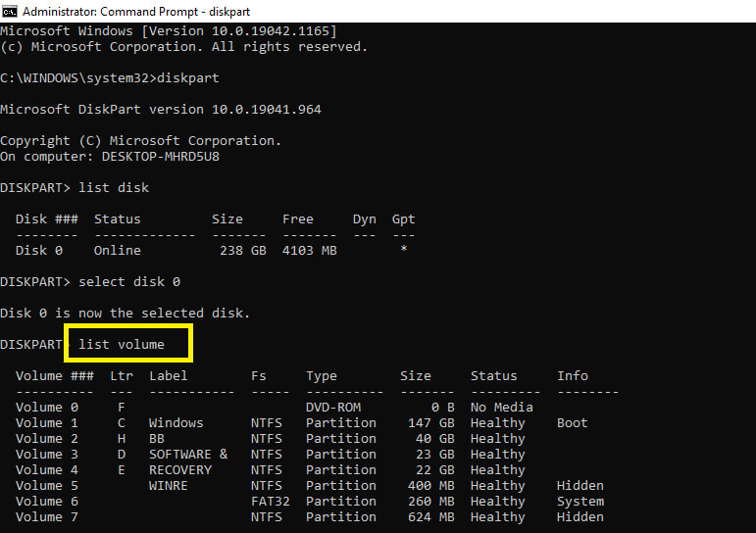Click the 'Disk 0' entry in disk list
The width and height of the screenshot is (756, 533).
point(38,251)
